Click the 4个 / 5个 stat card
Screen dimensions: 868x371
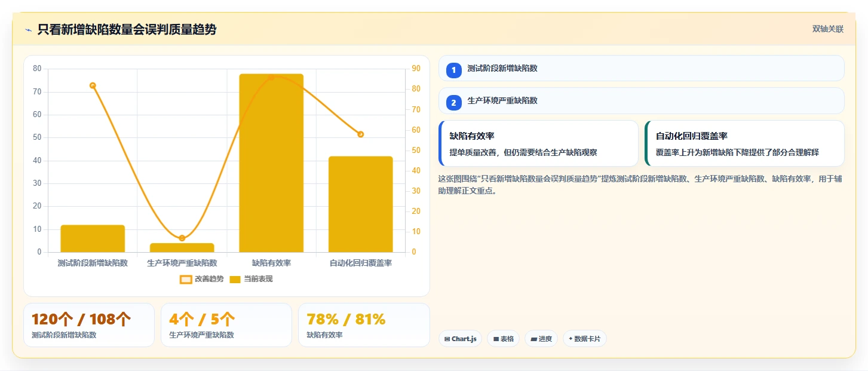(x=226, y=325)
